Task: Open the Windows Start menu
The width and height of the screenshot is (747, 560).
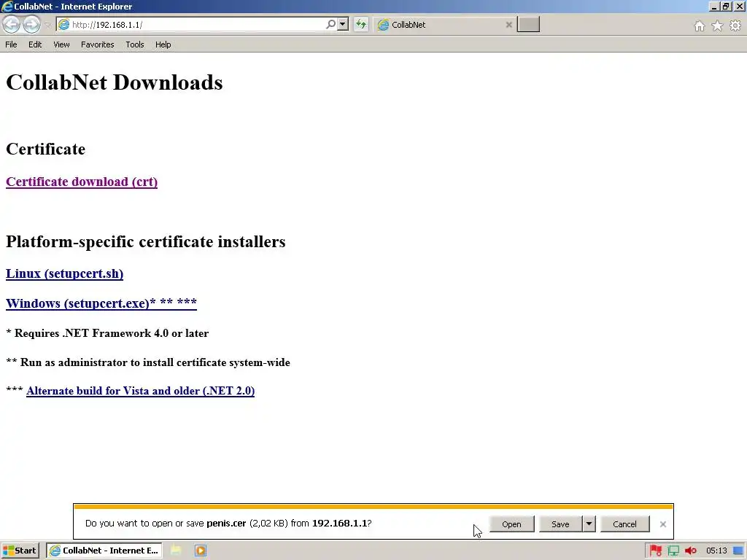Action: coord(20,551)
